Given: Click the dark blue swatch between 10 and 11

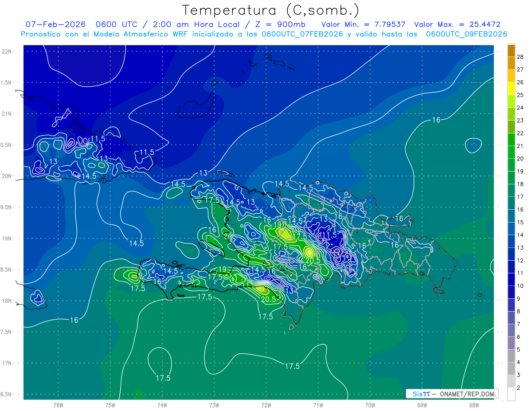Looking at the screenshot, I should pos(511,279).
